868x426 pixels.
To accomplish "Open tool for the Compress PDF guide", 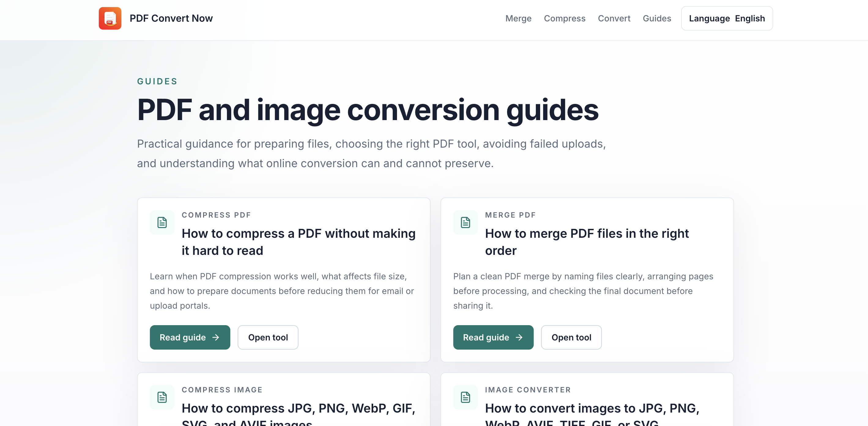I will coord(268,337).
